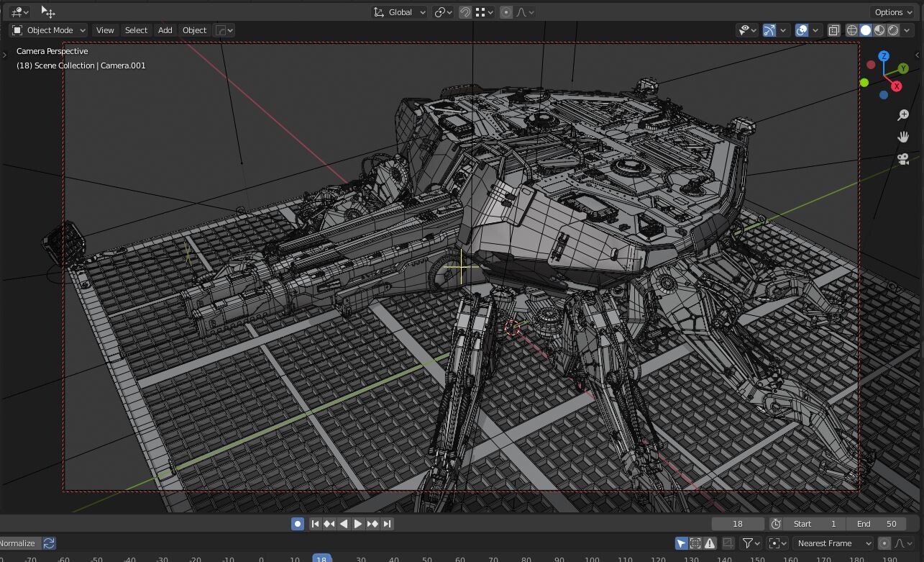Open the editor type menu
This screenshot has height=562, width=924.
click(19, 12)
